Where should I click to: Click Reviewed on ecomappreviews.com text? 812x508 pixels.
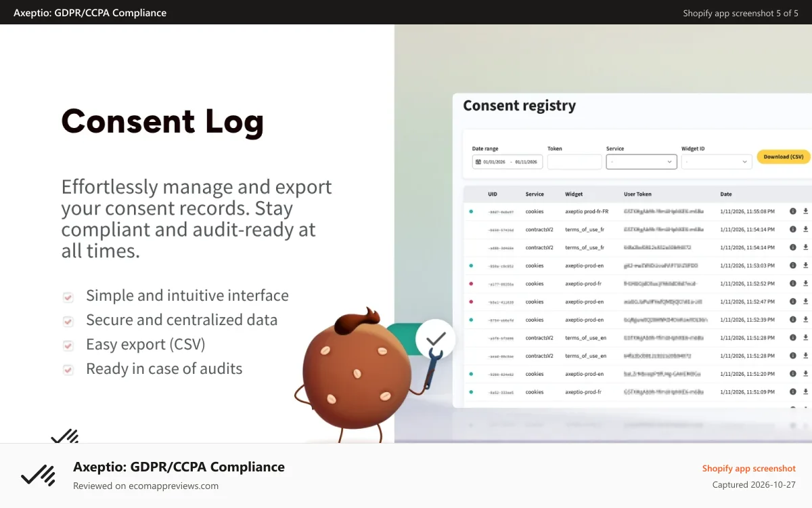pyautogui.click(x=145, y=486)
